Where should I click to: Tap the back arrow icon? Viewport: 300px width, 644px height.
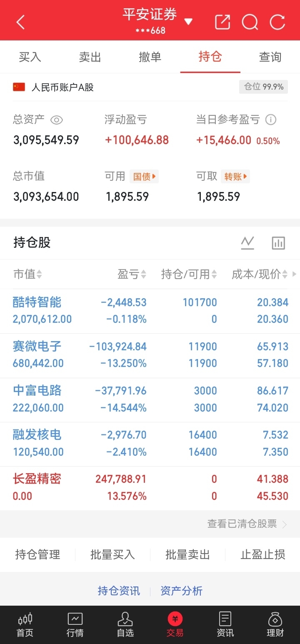coord(20,22)
